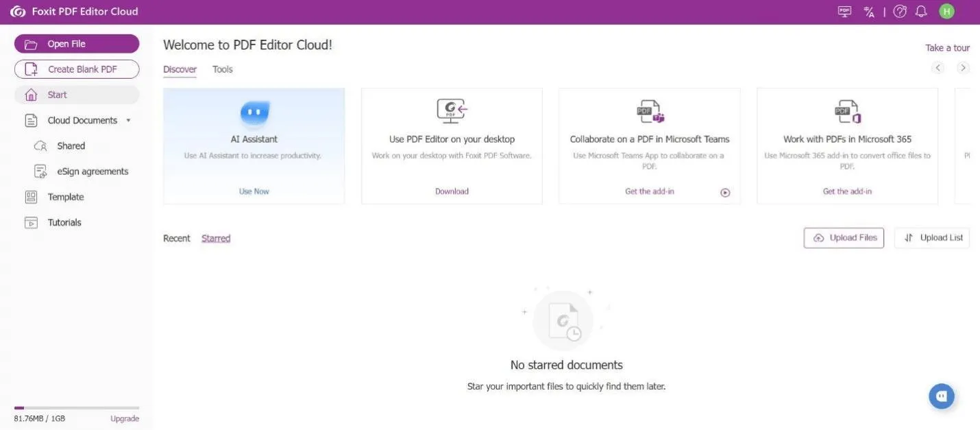Open Tutorials in the sidebar
Screen dimensions: 980x430
[64, 222]
